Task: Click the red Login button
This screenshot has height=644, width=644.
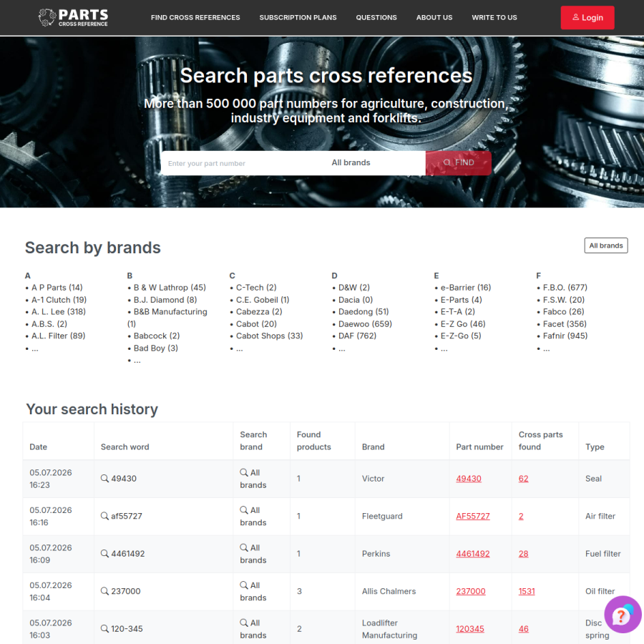Action: 587,18
